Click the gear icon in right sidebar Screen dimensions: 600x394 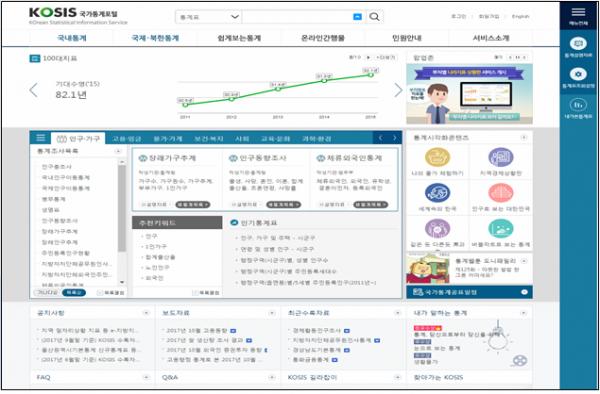(x=578, y=74)
